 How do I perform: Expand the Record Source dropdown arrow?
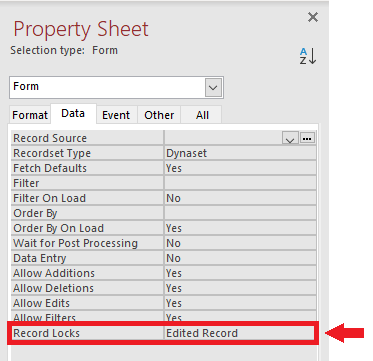pyautogui.click(x=290, y=138)
